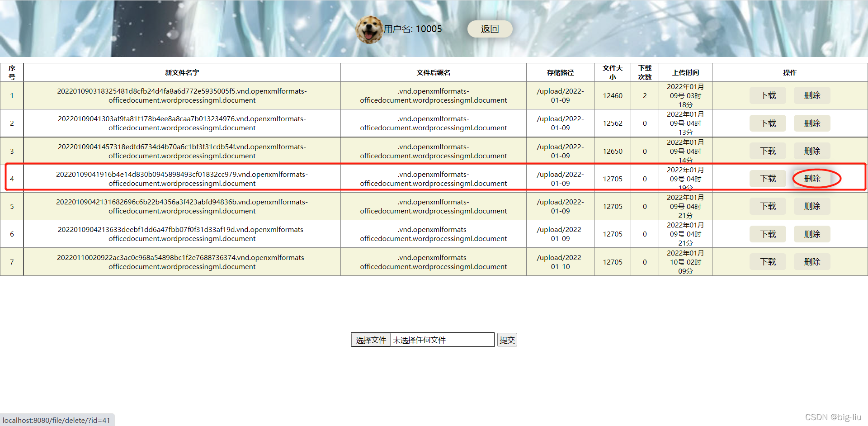
Task: Click the 返回 button
Action: (x=490, y=29)
